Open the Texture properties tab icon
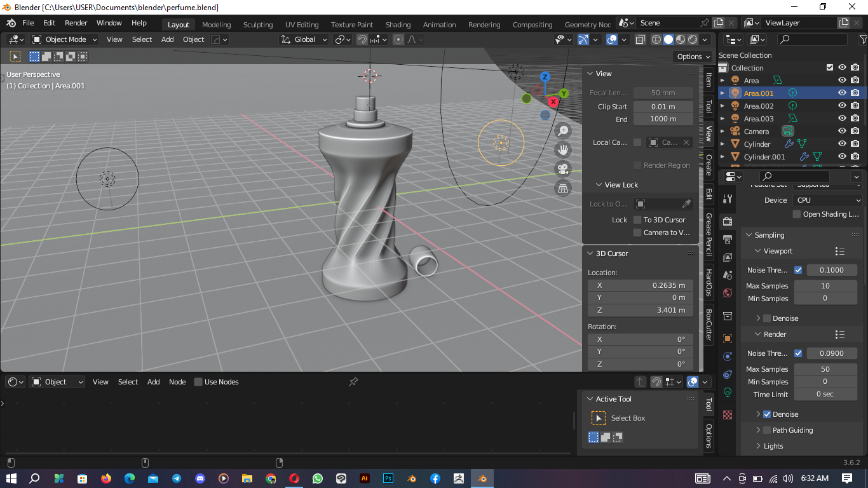Viewport: 868px width, 488px height. pyautogui.click(x=728, y=415)
